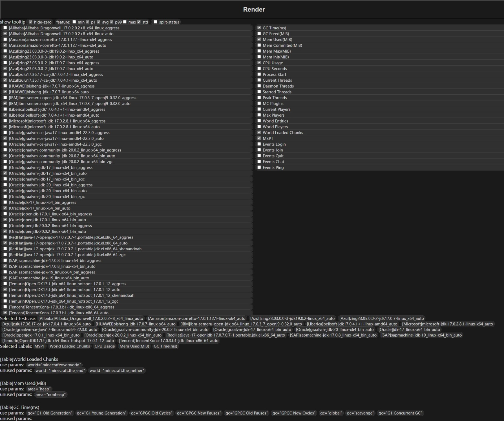This screenshot has height=421, width=504.
Task: Click the area="heap" param tag
Action: pyautogui.click(x=39, y=389)
